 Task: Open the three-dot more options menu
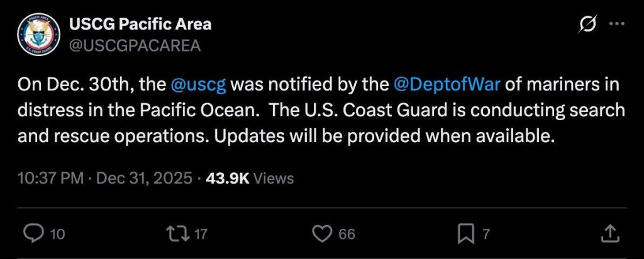pyautogui.click(x=618, y=25)
